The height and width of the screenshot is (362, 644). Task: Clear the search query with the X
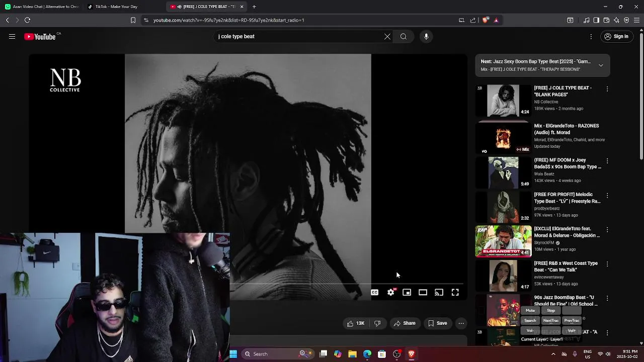coord(387,36)
